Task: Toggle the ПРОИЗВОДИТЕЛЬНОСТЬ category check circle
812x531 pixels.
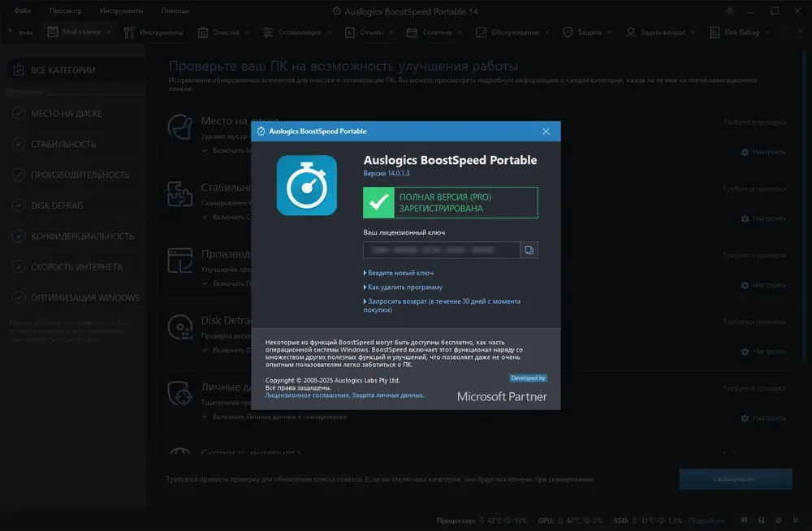Action: pos(19,175)
